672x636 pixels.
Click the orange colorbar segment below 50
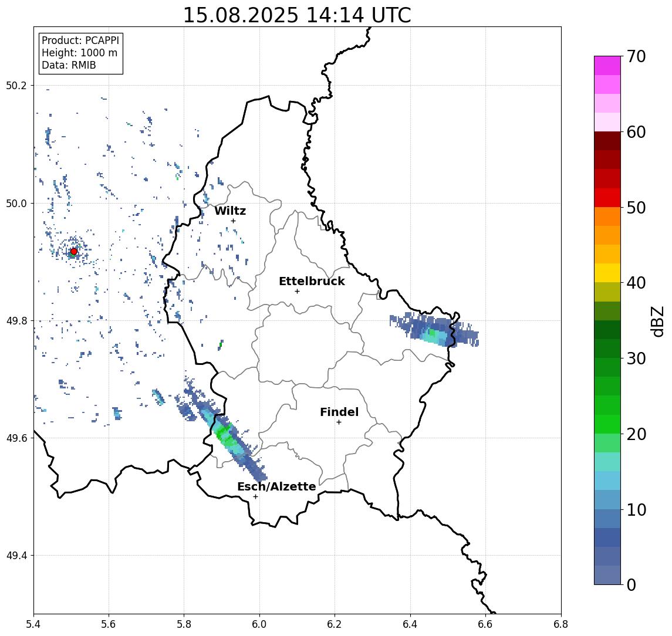607,216
